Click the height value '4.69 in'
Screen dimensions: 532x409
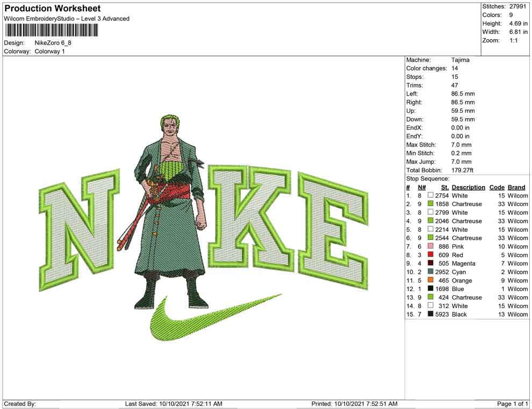pos(518,24)
